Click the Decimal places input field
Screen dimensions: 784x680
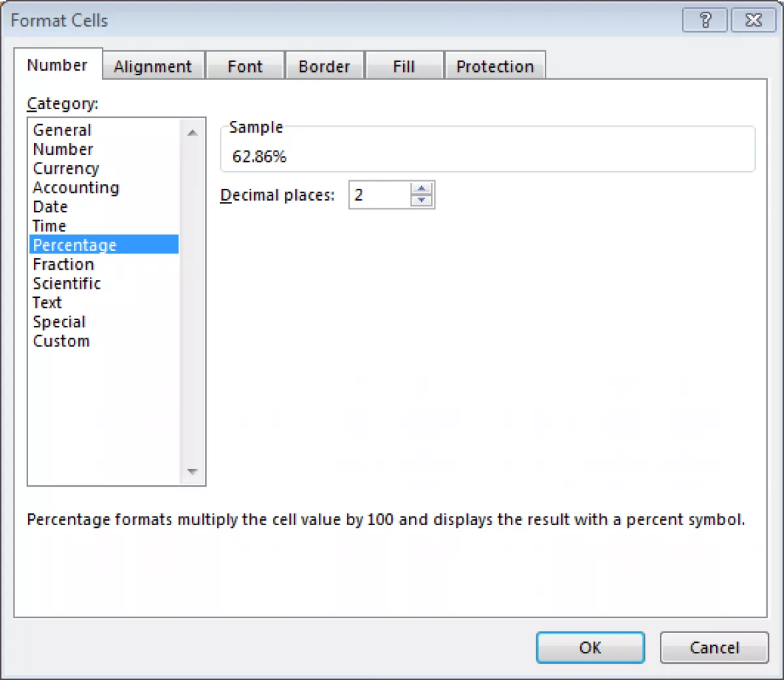[380, 195]
